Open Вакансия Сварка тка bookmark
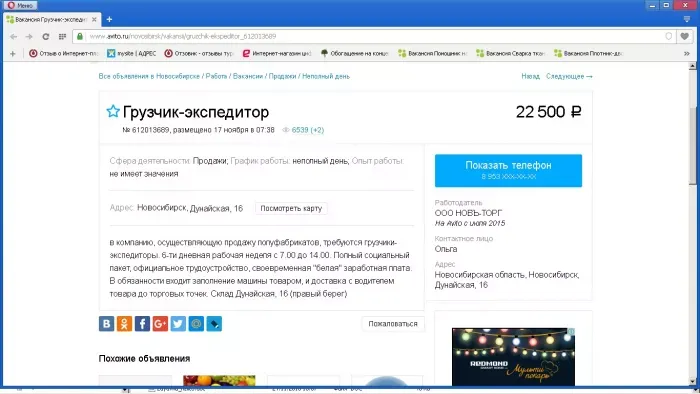This screenshot has width=700, height=394. pos(511,53)
